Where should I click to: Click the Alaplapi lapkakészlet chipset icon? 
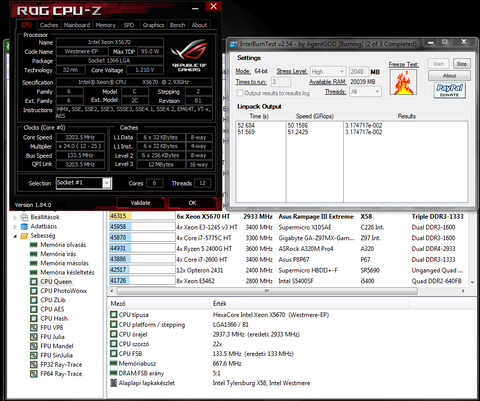[x=114, y=383]
